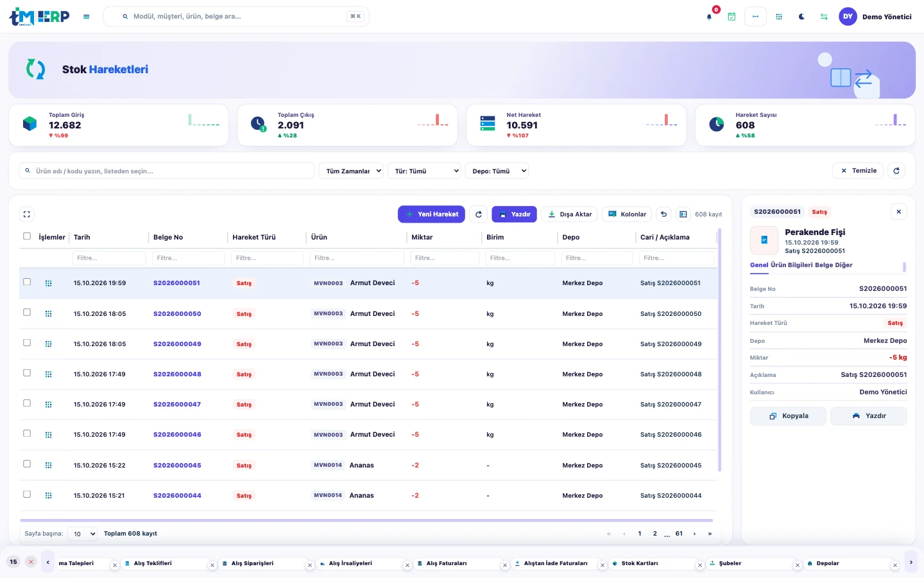The width and height of the screenshot is (924, 578).
Task: Open the Alış Faturaları tab in the bottom bar
Action: pyautogui.click(x=459, y=564)
